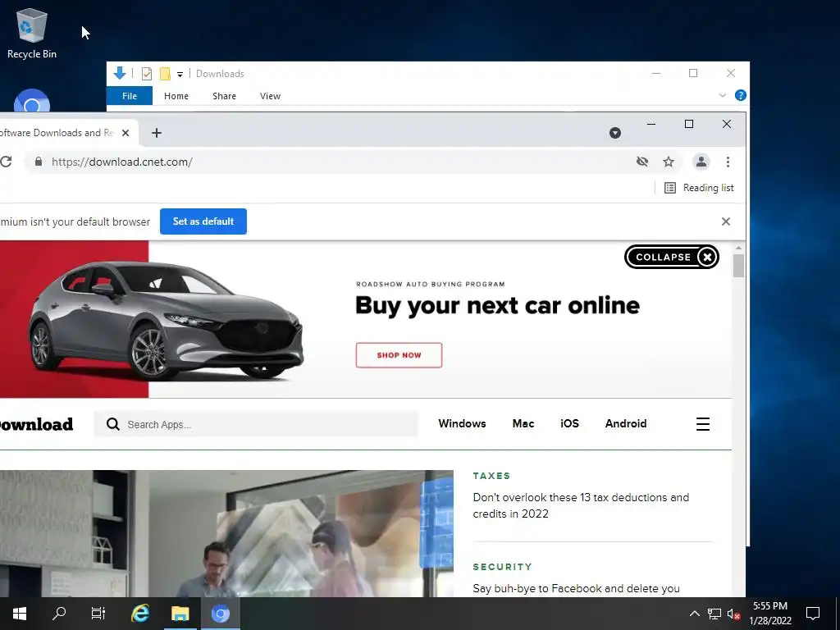The height and width of the screenshot is (630, 840).
Task: Open the Mac category link
Action: [x=523, y=424]
